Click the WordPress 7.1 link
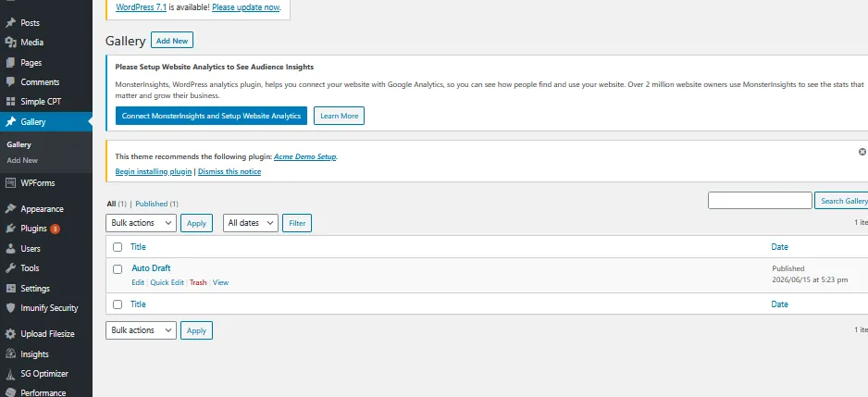 pos(142,7)
